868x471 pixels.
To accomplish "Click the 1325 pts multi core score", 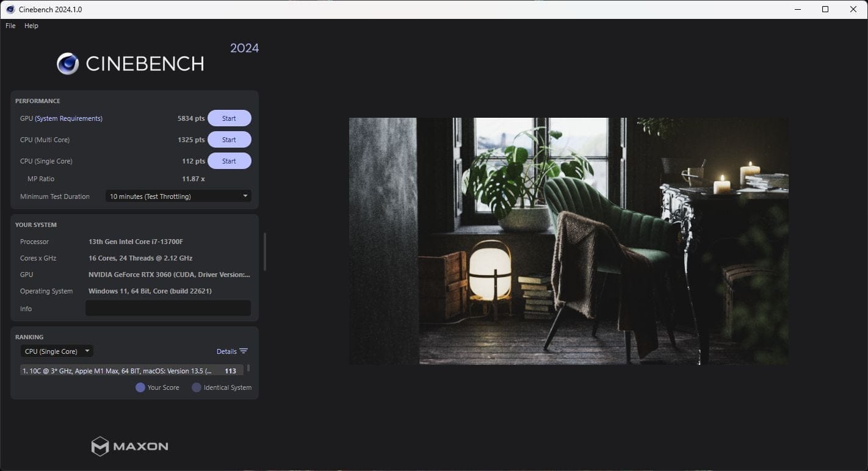I will pyautogui.click(x=191, y=140).
